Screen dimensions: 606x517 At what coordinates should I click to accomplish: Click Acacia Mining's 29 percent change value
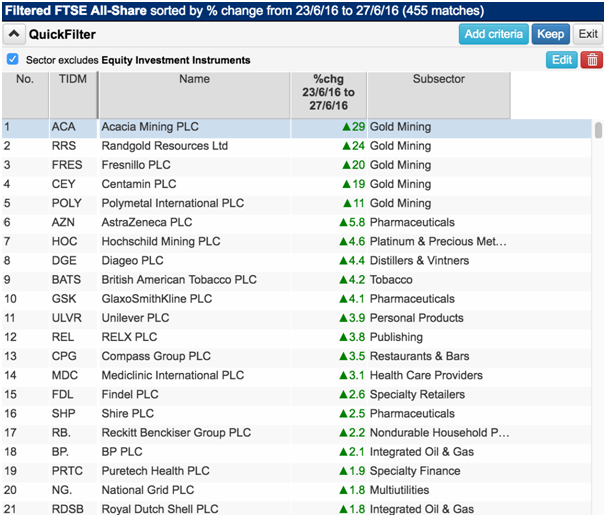point(354,127)
